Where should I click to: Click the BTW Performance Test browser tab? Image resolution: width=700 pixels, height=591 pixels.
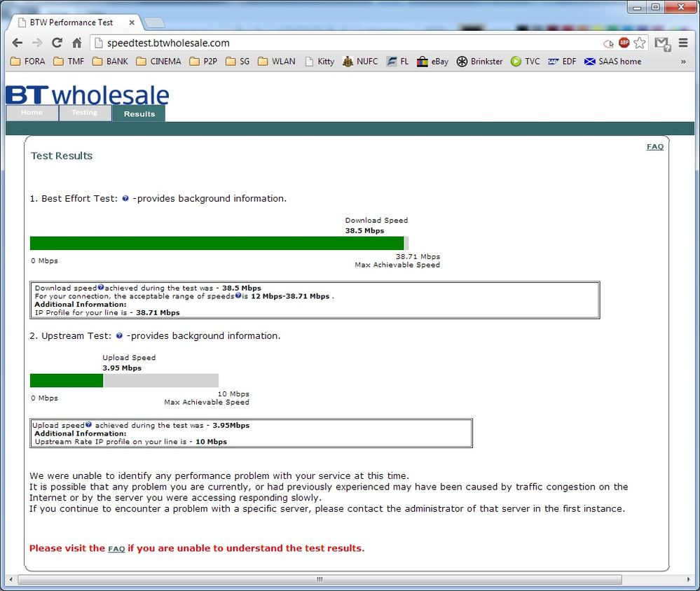click(x=74, y=22)
